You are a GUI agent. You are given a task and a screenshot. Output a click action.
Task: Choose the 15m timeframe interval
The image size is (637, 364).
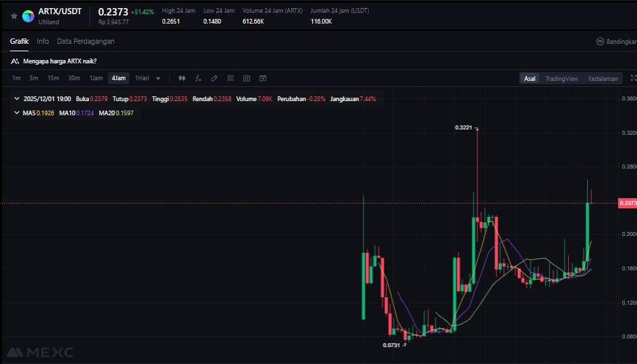[x=53, y=78]
